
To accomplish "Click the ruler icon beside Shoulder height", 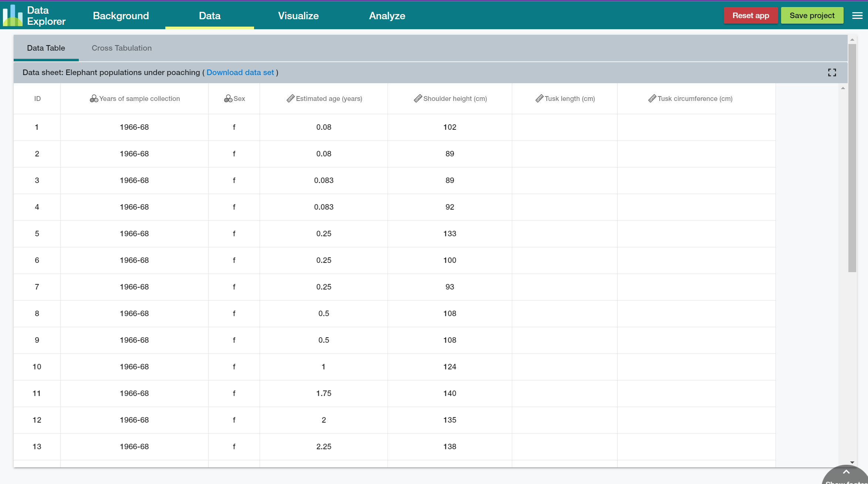I will (x=418, y=98).
